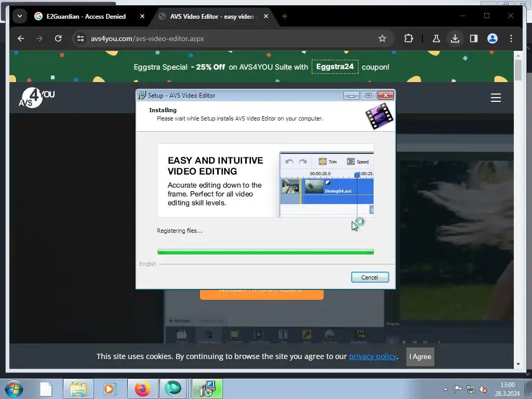Launch Firefox from the taskbar
The image size is (532, 399).
tap(142, 389)
